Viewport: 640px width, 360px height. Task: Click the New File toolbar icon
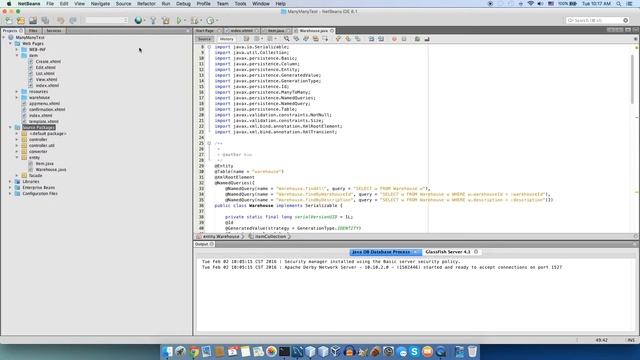coord(9,20)
